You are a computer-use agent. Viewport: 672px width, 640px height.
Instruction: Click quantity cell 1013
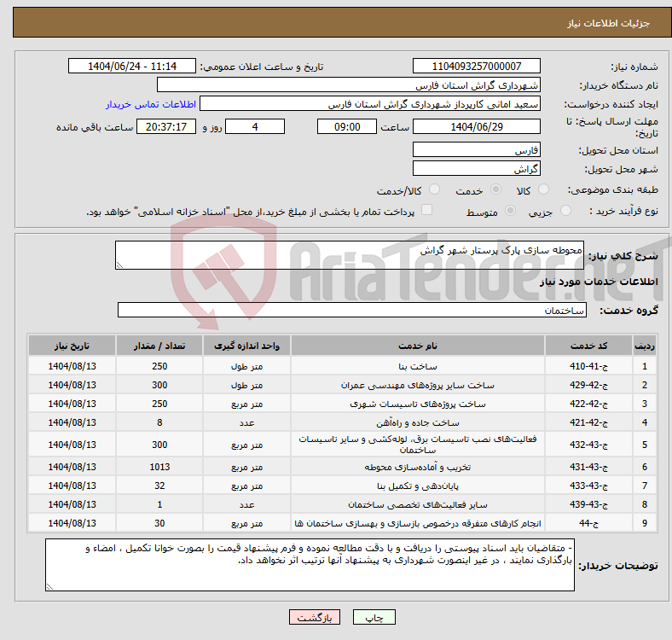[x=159, y=467]
